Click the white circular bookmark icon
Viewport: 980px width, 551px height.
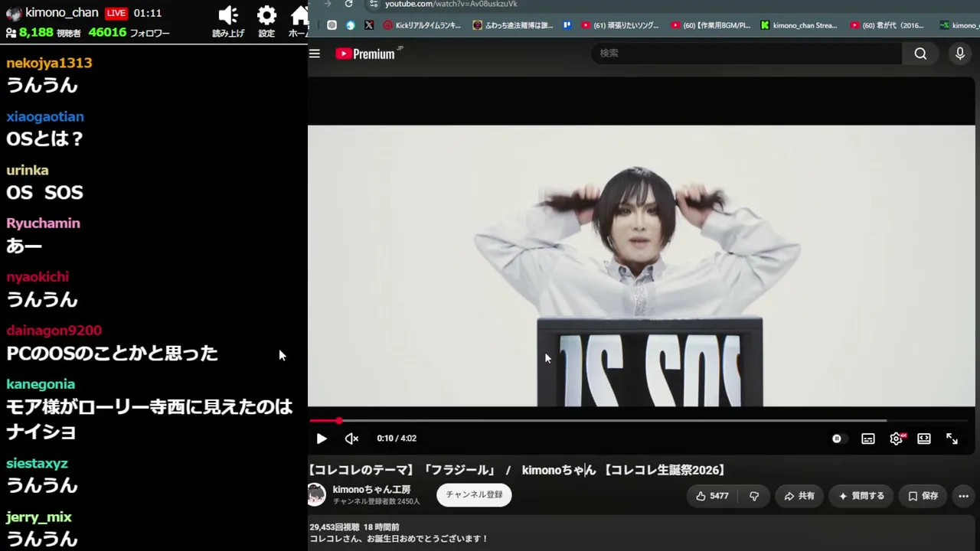point(332,25)
